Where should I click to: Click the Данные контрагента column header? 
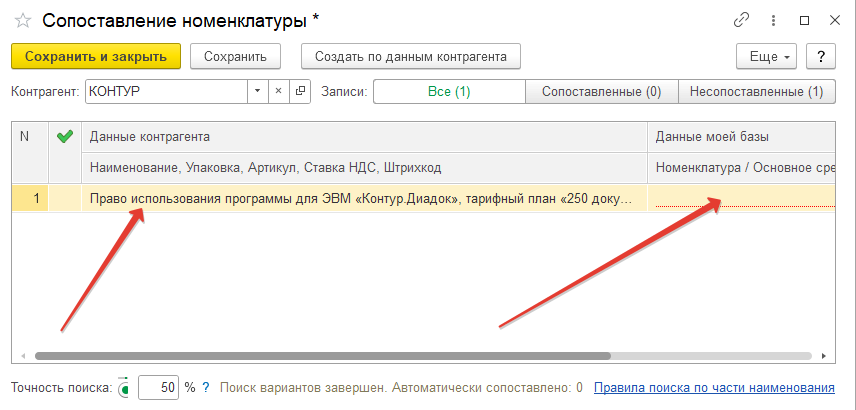tap(365, 137)
